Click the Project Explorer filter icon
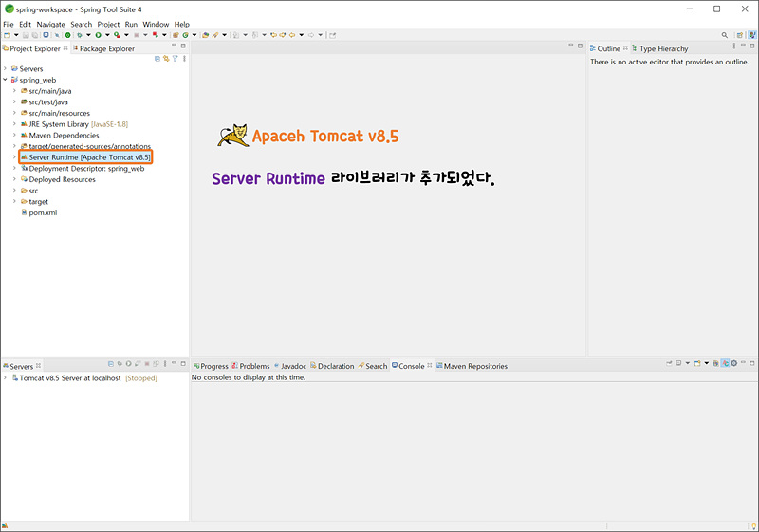This screenshot has width=759, height=532. [176, 59]
